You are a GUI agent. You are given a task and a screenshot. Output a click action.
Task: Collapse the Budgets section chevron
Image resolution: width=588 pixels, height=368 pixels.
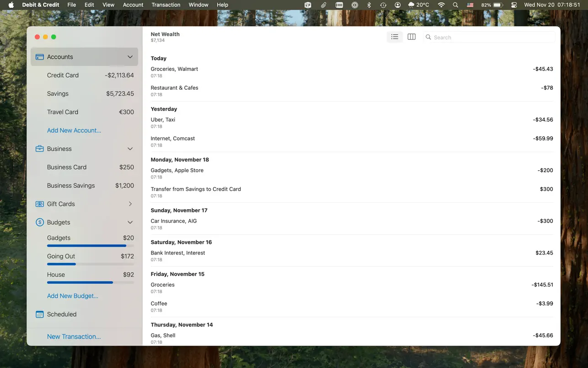130,222
